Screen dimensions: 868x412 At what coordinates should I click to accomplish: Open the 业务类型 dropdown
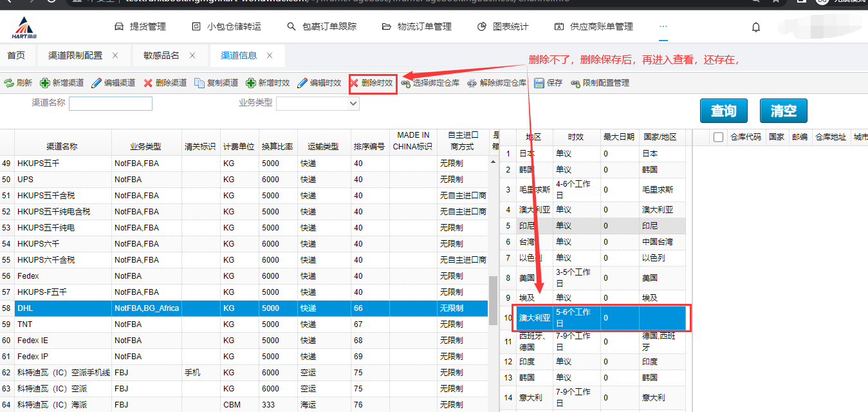pos(317,104)
